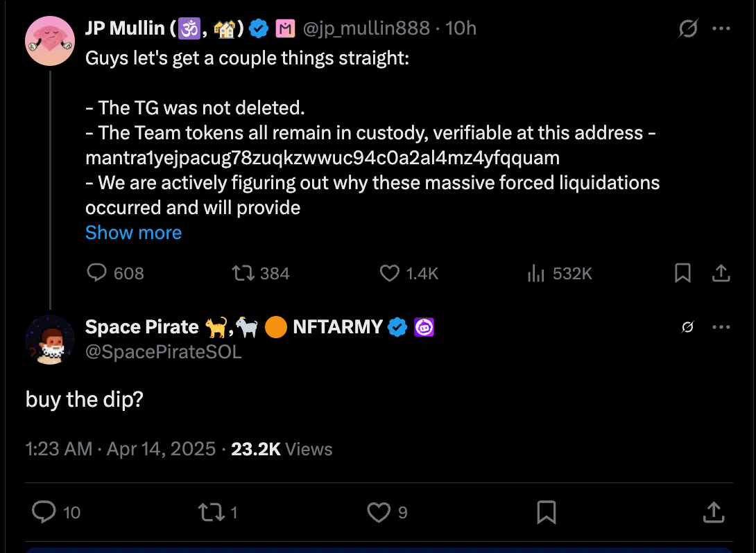
Task: Open more options on Space Pirate's reply
Action: click(721, 327)
